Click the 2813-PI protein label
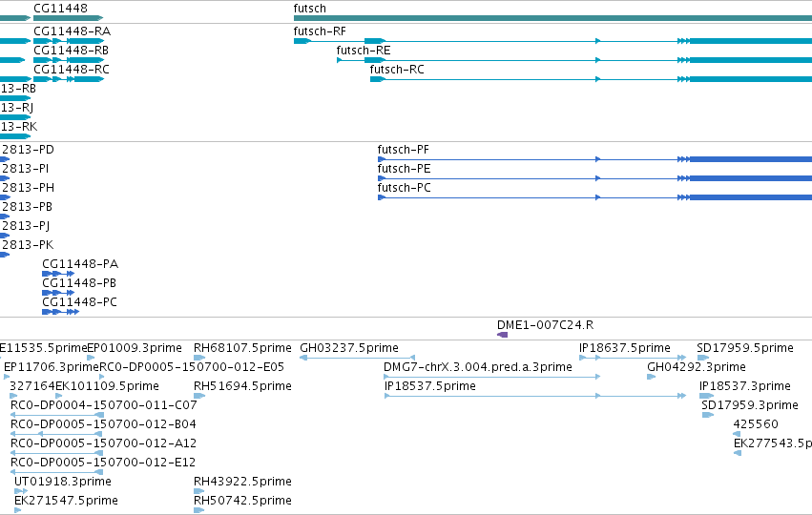Screen dimensions: 812x515 [x=26, y=169]
